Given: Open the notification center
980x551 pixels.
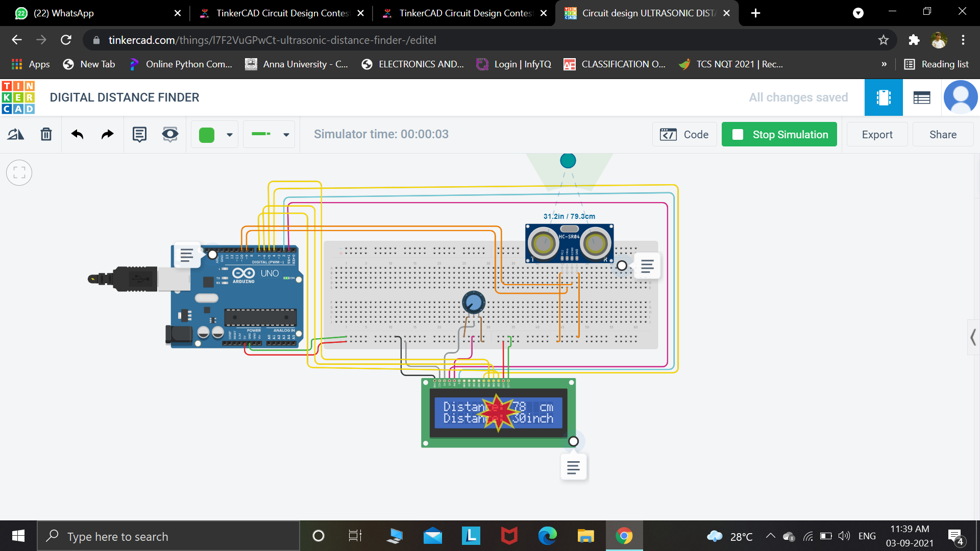Looking at the screenshot, I should pyautogui.click(x=955, y=537).
